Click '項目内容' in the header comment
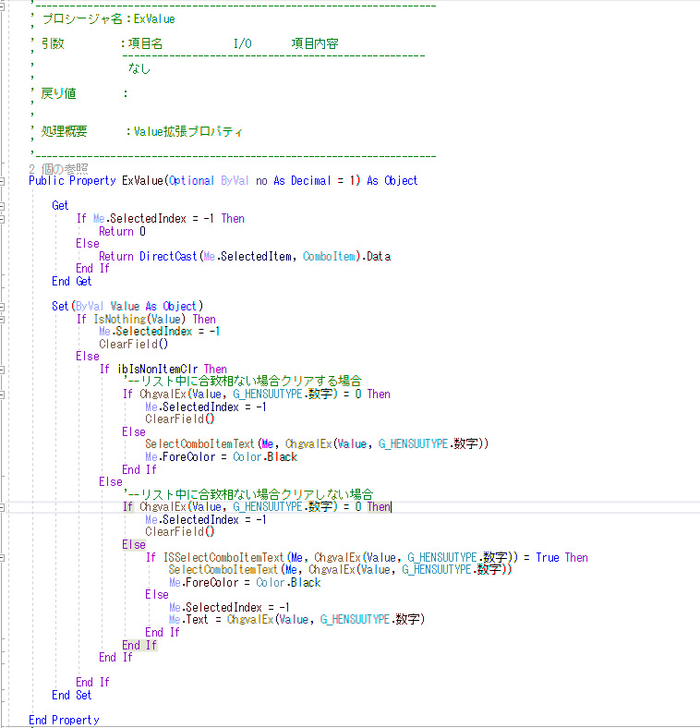Viewport: 700px width, 728px height. [315, 43]
